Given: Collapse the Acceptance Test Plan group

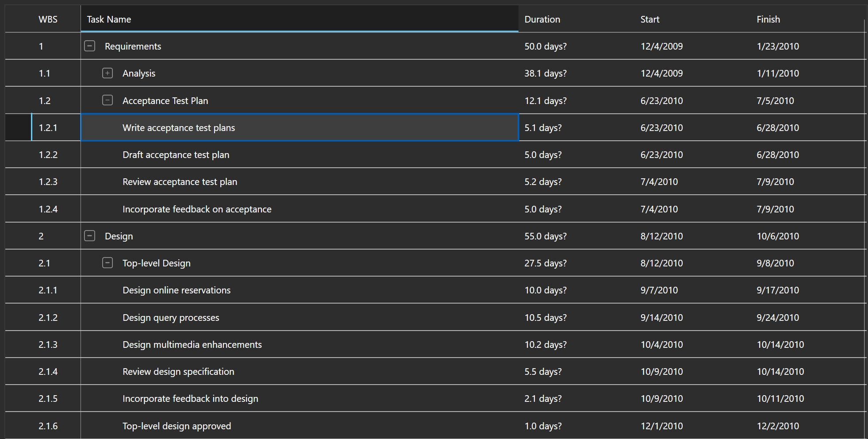Looking at the screenshot, I should [108, 100].
